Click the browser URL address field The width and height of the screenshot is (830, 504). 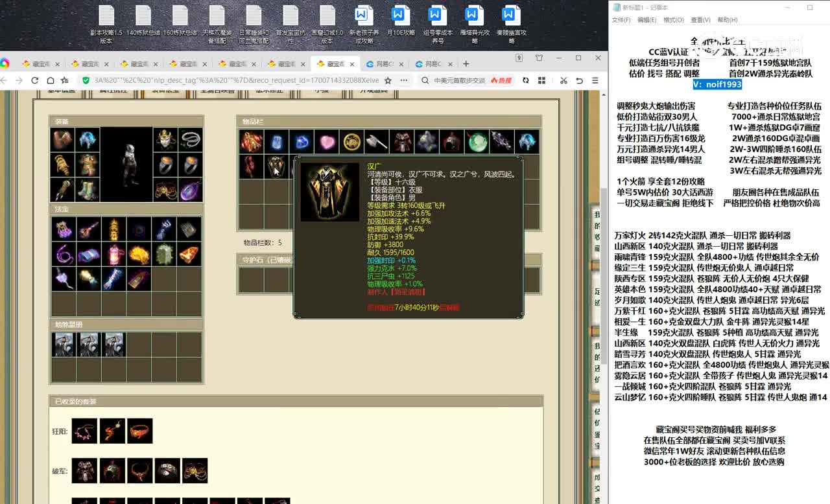click(x=235, y=80)
